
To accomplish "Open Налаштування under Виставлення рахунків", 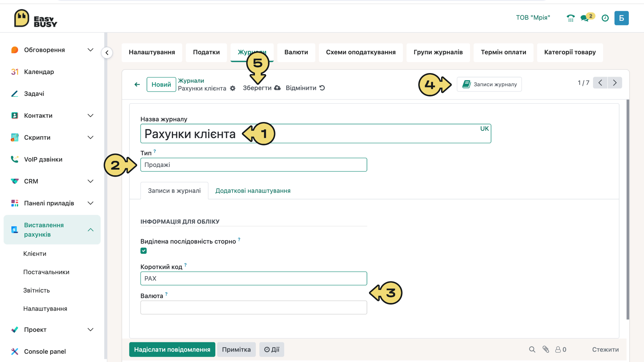I will (x=45, y=309).
